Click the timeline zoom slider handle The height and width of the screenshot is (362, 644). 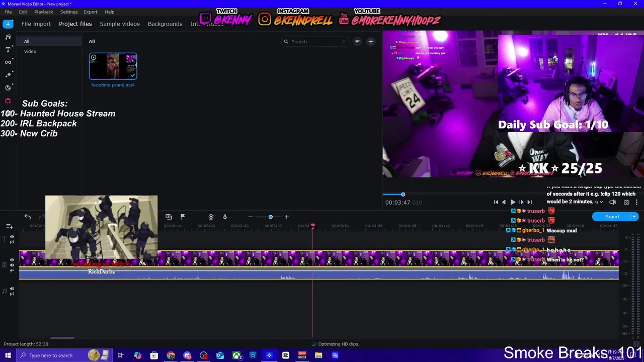[x=271, y=217]
